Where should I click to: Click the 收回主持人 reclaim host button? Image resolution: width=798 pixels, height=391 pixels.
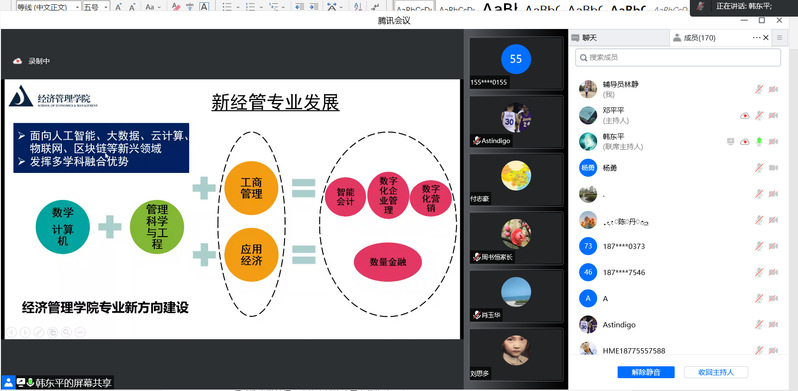pos(716,372)
